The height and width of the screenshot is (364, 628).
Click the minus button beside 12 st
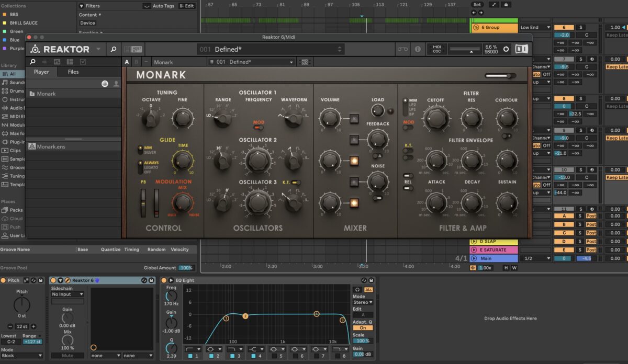coord(9,326)
